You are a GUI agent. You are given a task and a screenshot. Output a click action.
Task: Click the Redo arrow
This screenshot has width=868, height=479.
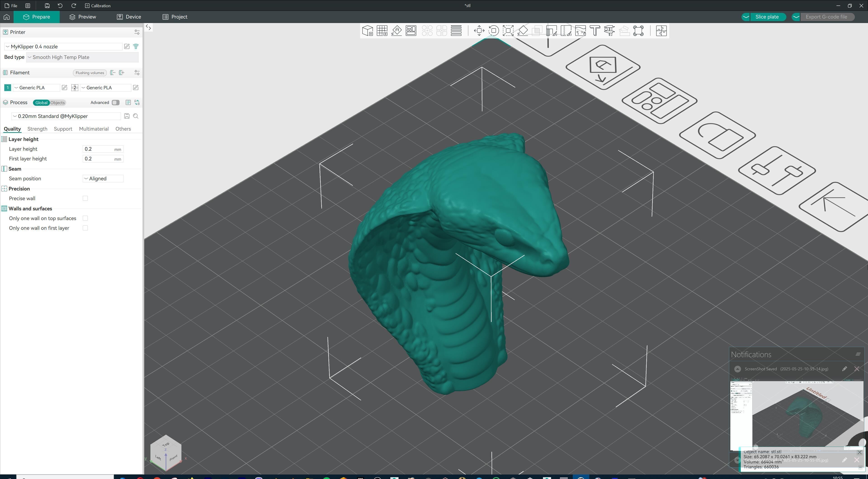pos(73,6)
